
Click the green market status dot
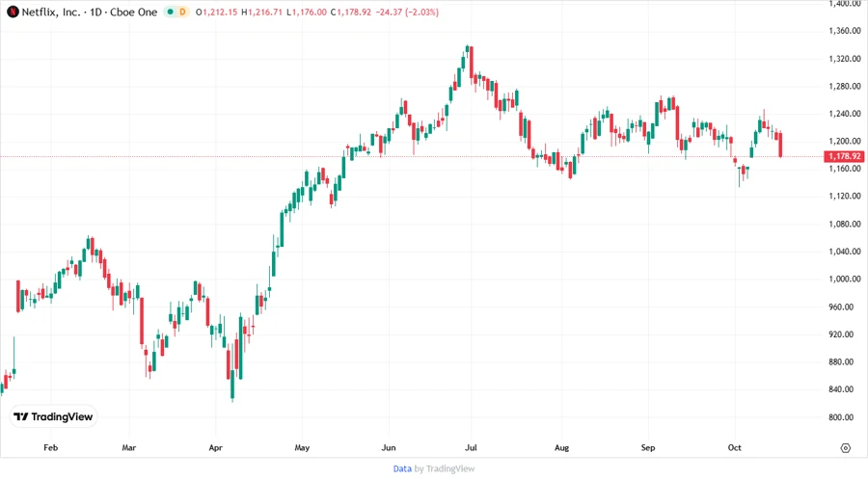(x=171, y=12)
